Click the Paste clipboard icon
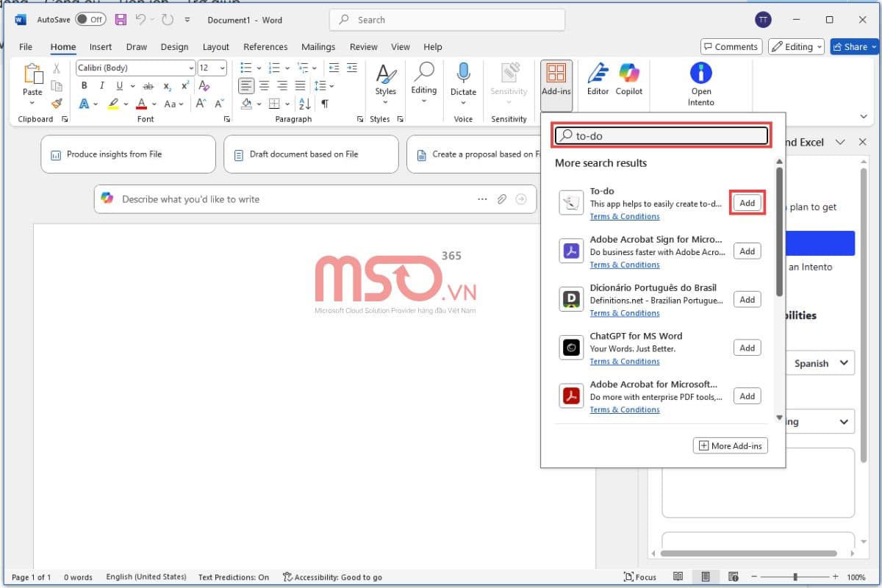The height and width of the screenshot is (588, 882). pyautogui.click(x=32, y=74)
